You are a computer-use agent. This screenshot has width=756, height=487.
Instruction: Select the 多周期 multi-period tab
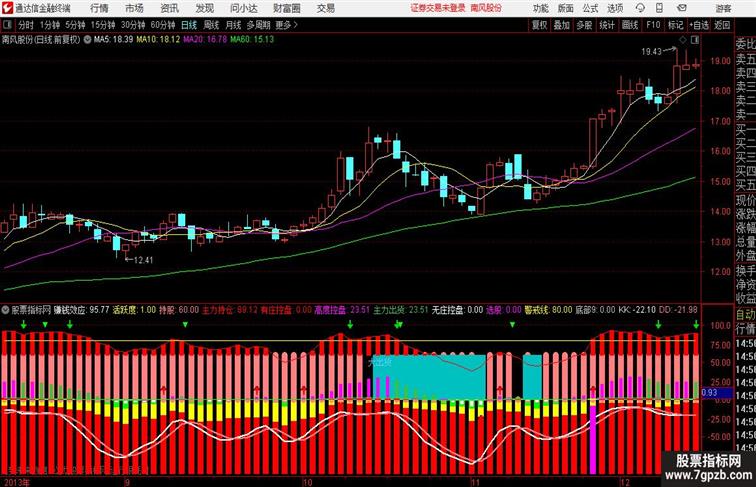[258, 25]
